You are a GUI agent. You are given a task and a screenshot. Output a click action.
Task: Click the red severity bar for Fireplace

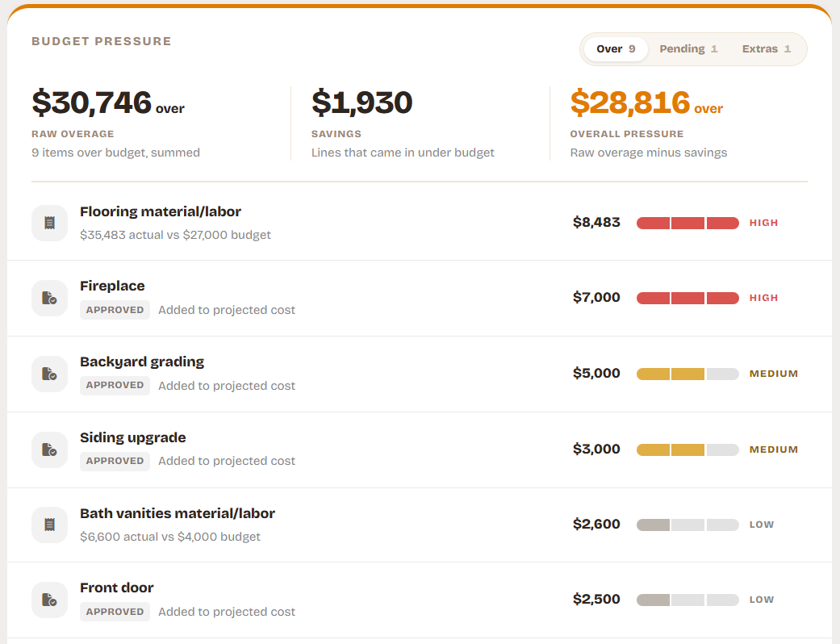[687, 298]
